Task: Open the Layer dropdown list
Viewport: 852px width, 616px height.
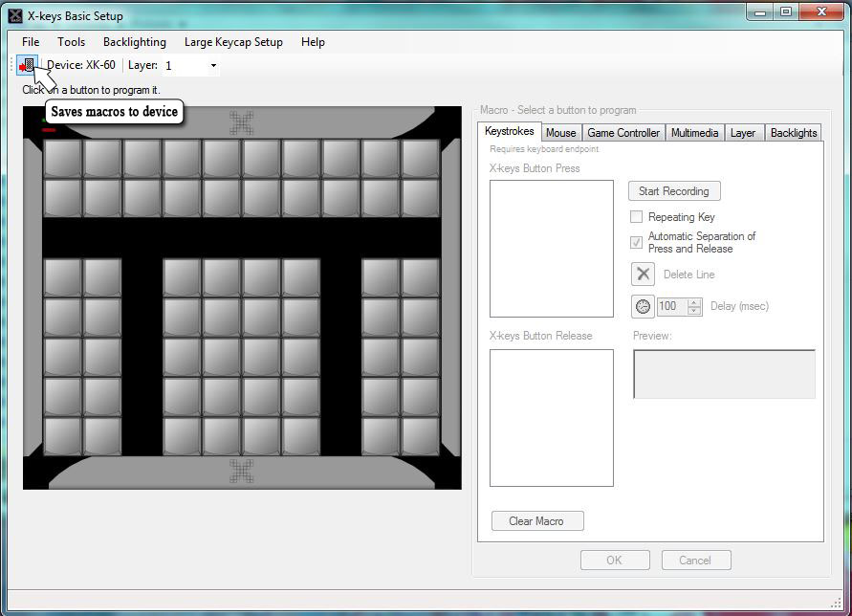Action: click(213, 66)
